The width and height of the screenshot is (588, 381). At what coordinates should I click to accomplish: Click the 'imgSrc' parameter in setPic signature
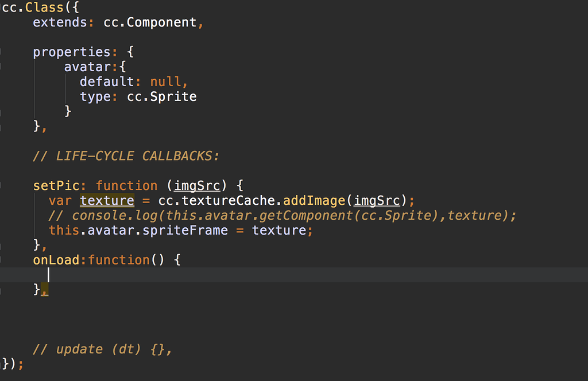(197, 186)
